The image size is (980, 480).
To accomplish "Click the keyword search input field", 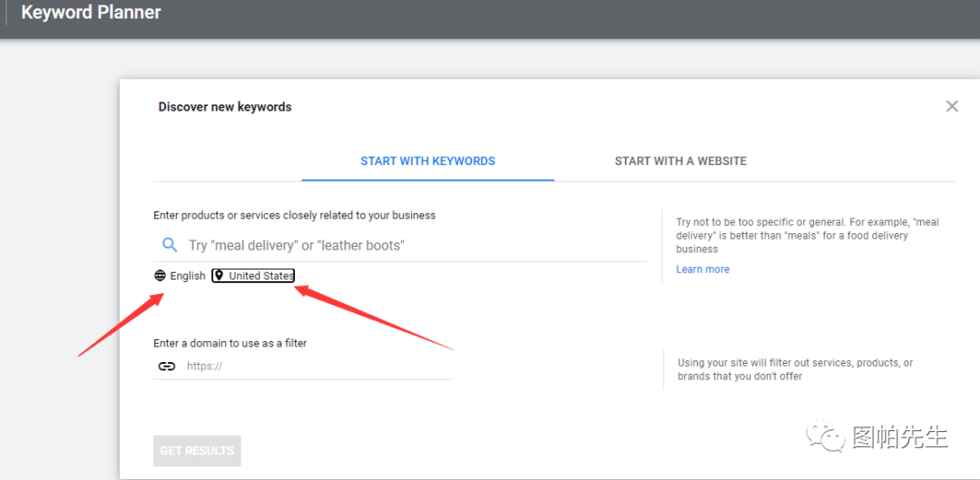I will 401,245.
